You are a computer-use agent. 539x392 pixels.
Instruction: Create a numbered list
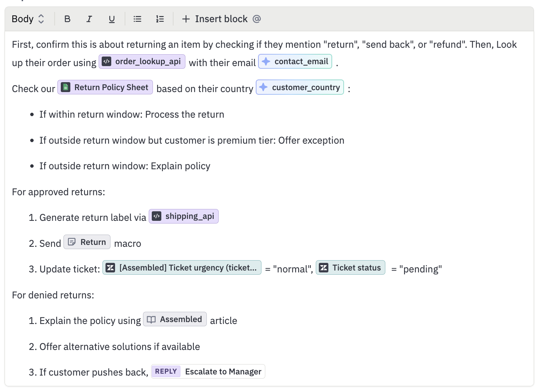(x=159, y=19)
